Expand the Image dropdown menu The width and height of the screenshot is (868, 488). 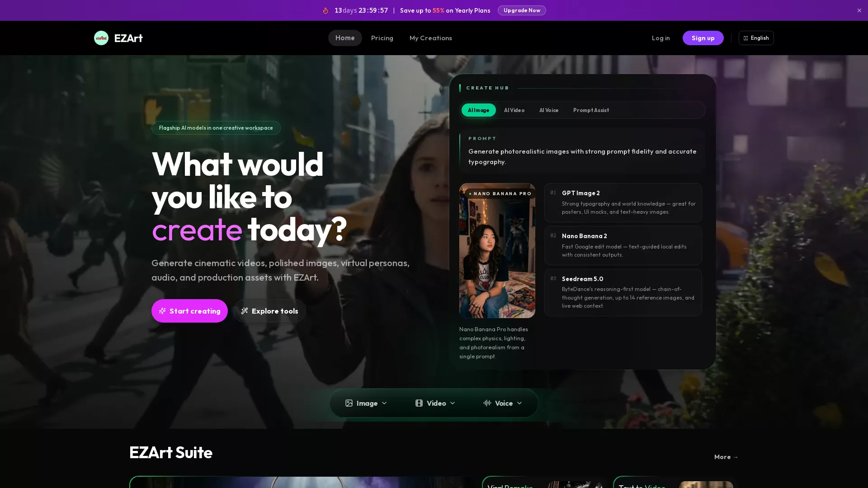point(366,403)
